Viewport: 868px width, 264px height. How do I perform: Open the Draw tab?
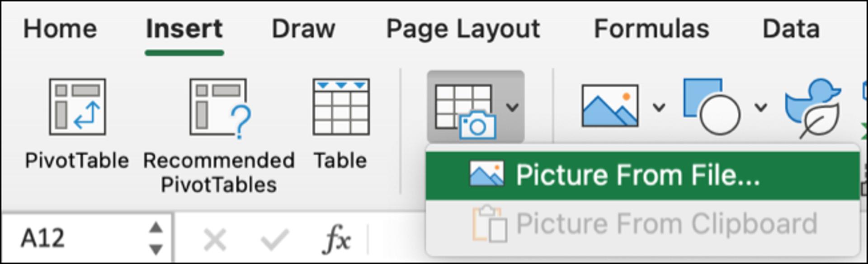coord(303,29)
